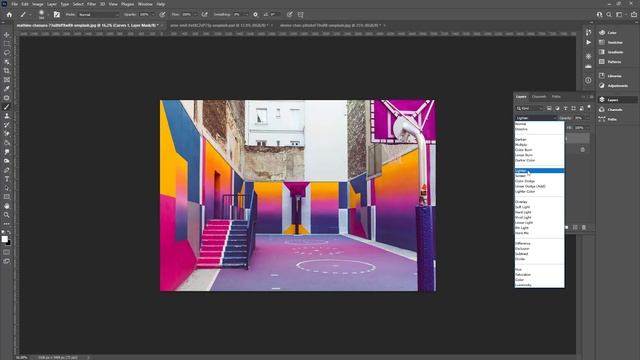This screenshot has height=360, width=640.
Task: Select the Eyedropper tool
Action: click(7, 89)
